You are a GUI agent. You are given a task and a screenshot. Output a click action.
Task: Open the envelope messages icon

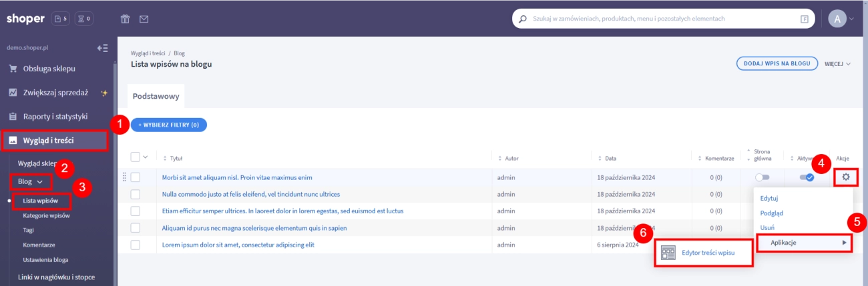tap(144, 19)
